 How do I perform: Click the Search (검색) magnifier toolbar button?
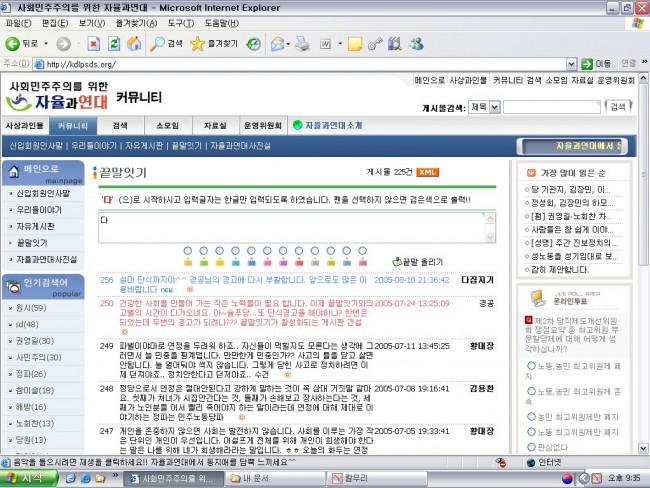tap(166, 44)
